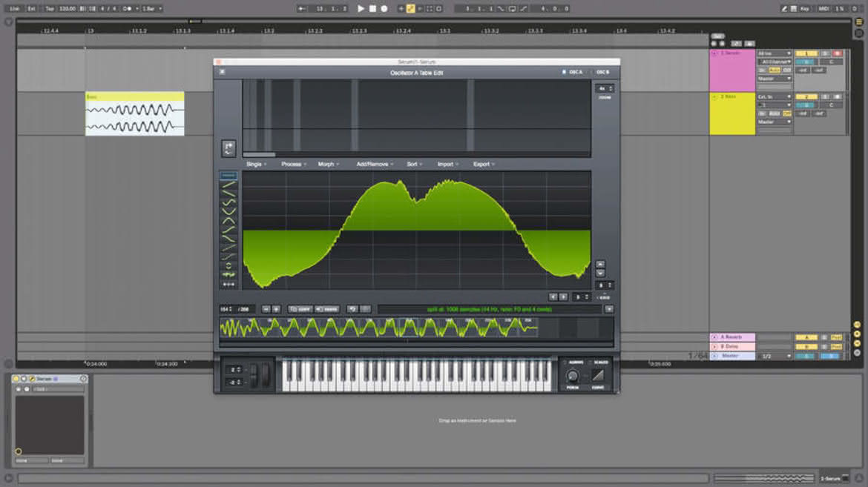
Task: Open the Single menu
Action: pyautogui.click(x=256, y=165)
